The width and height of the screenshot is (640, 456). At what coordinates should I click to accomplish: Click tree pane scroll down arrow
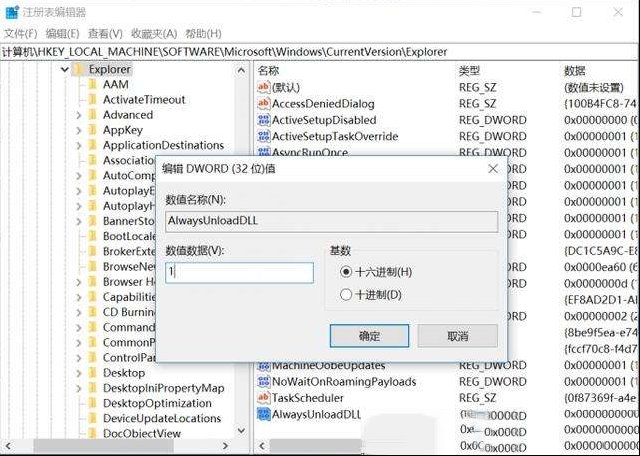pos(241,431)
